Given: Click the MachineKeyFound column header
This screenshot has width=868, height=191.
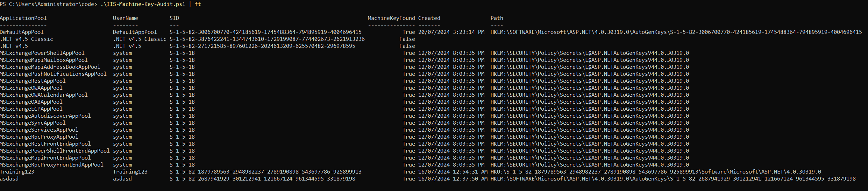Looking at the screenshot, I should [x=391, y=18].
